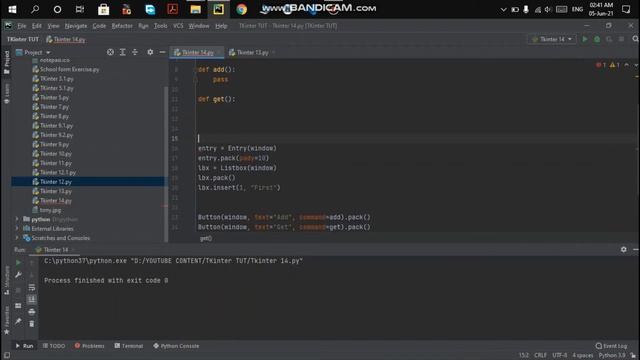Click the error indicator in editor
Viewport: 640px width, 360px height.
601,65
